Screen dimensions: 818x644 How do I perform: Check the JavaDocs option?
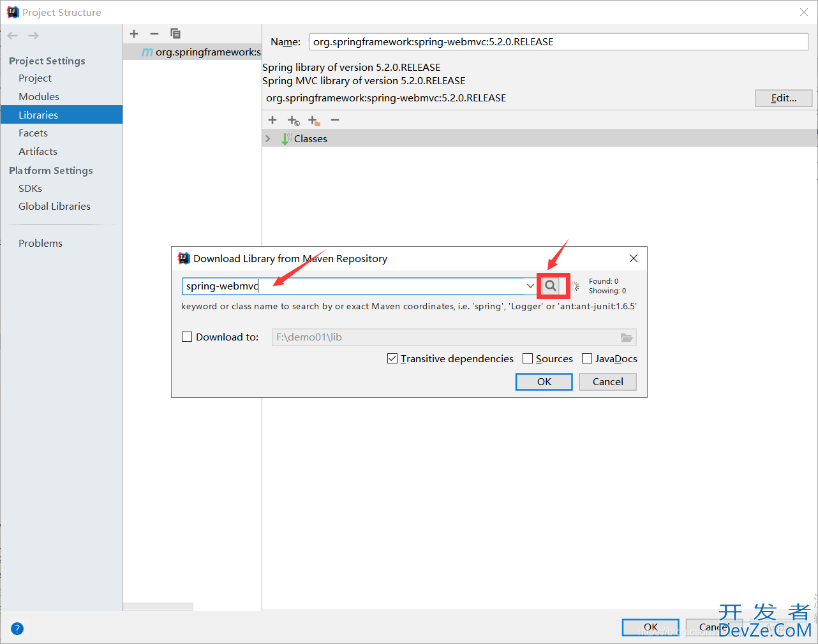click(587, 358)
